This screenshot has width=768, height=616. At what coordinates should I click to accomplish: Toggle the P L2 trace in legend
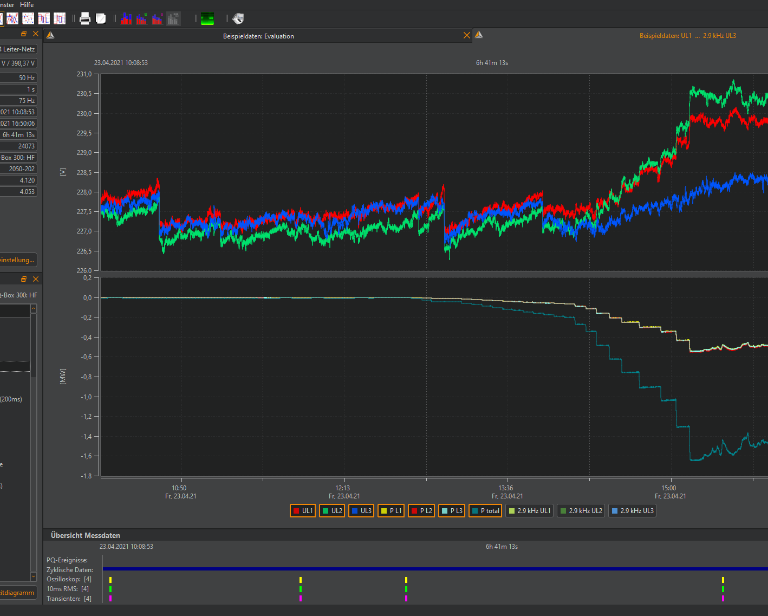[x=421, y=511]
